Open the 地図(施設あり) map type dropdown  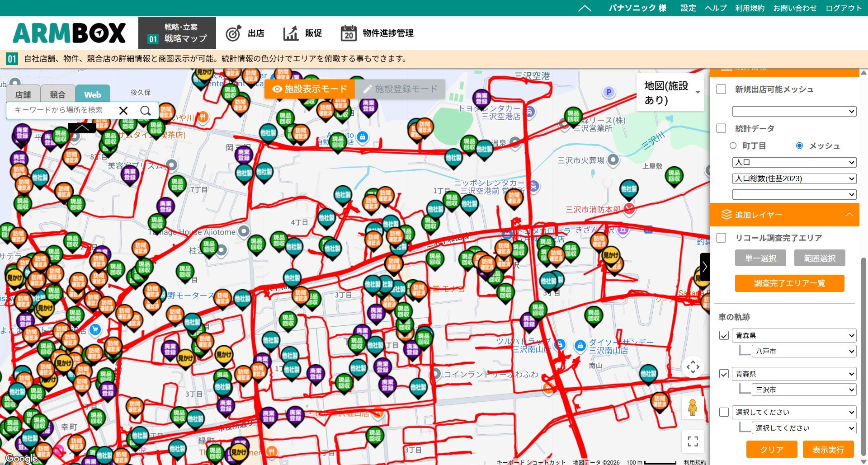pos(670,93)
